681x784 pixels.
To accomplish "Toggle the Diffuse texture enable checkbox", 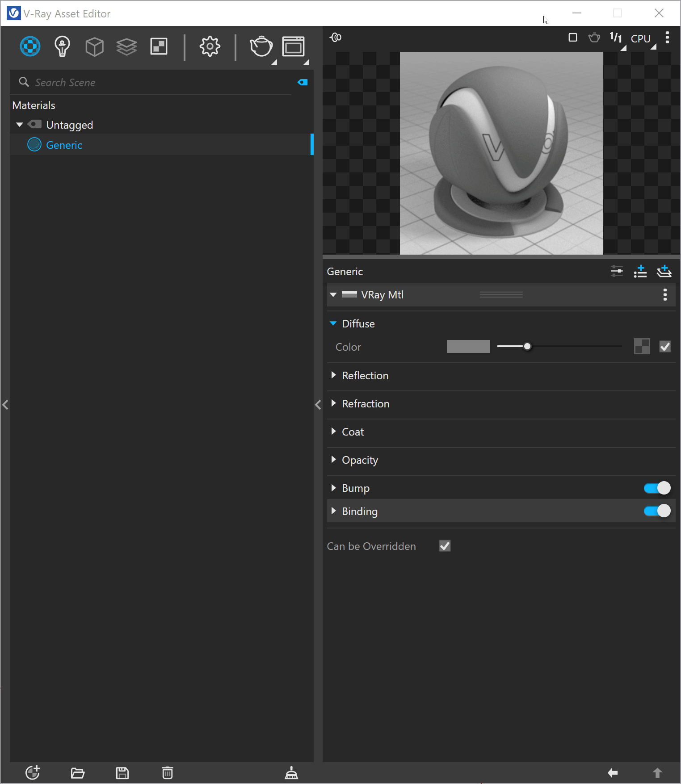I will pos(665,347).
